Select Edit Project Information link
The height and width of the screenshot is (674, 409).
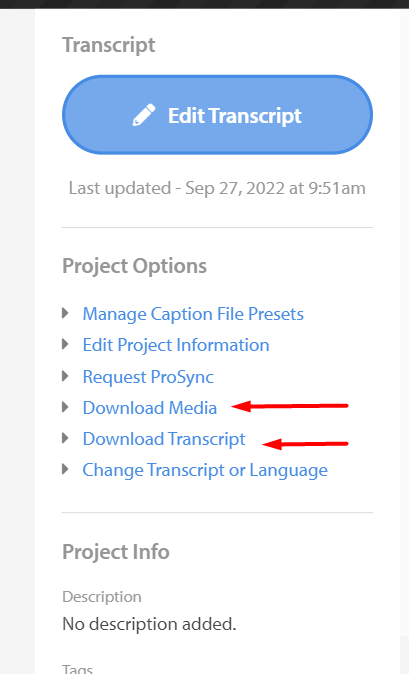[176, 345]
